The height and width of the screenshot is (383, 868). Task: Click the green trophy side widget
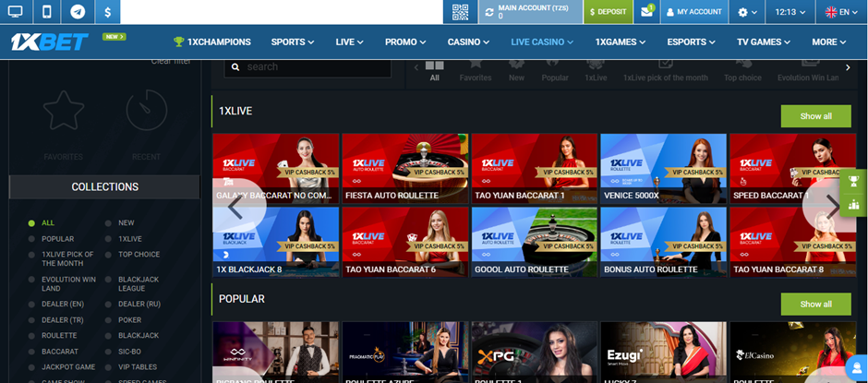pyautogui.click(x=853, y=182)
